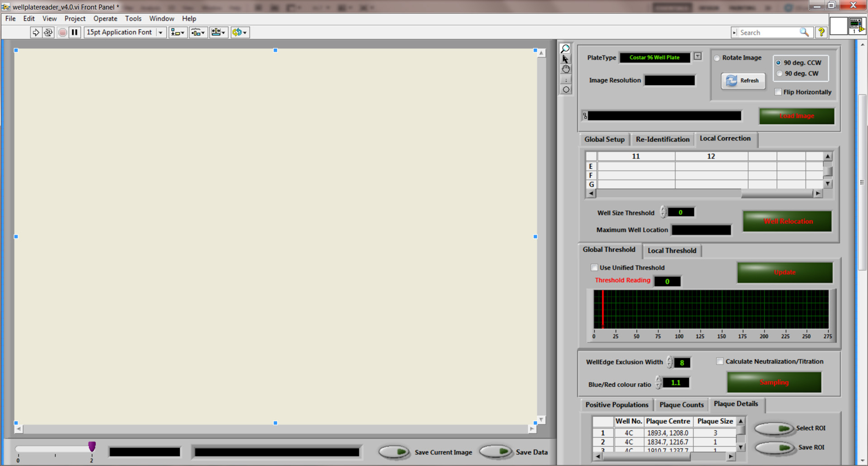868x466 pixels.
Task: Click the Maximum Well Location field
Action: (701, 230)
